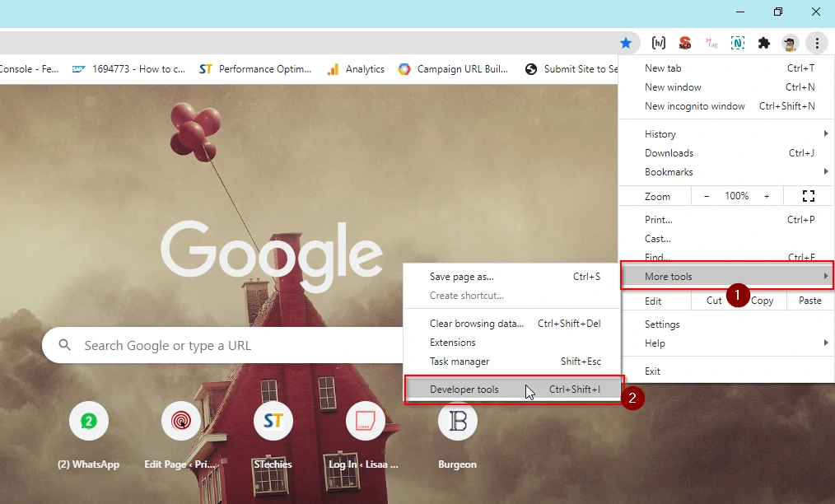Click the red SEO extension icon

click(685, 43)
